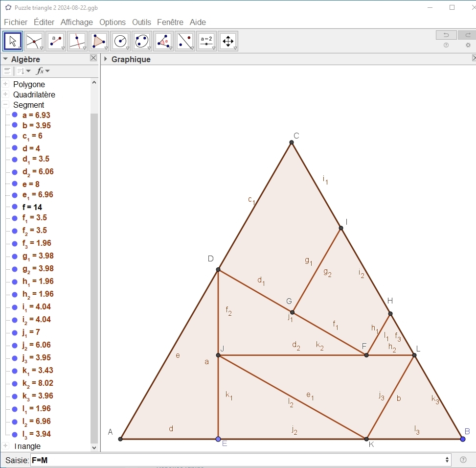Click the Undo button
This screenshot has height=468, width=476.
(446, 35)
